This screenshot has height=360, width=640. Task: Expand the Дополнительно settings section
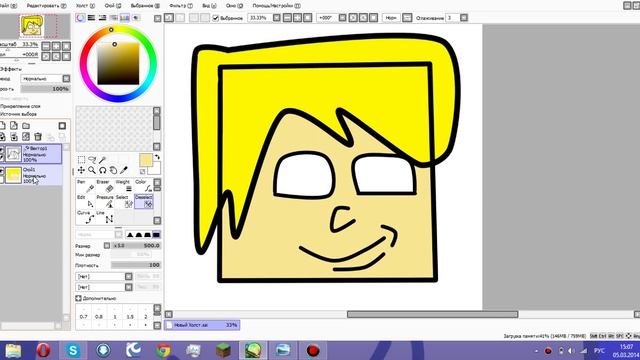tap(78, 298)
